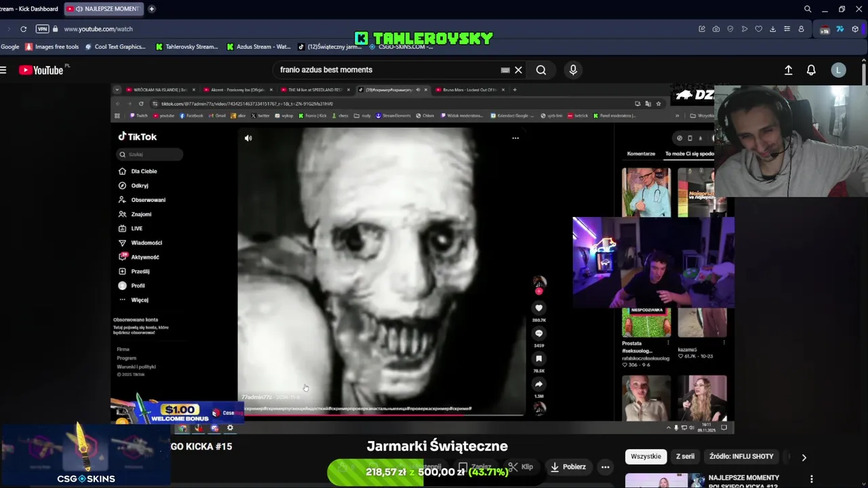
Task: Open the on-screen keyboard icon in search box
Action: [505, 70]
